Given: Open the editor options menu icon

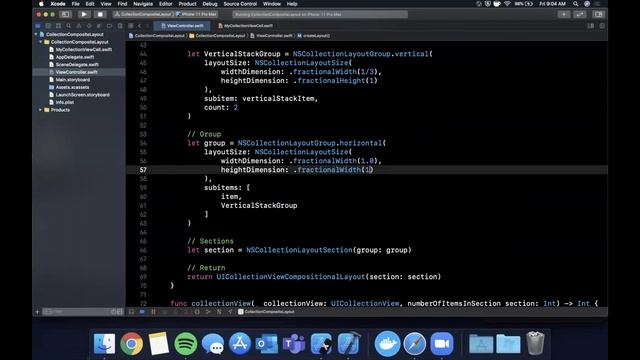Looking at the screenshot, I should [x=591, y=26].
